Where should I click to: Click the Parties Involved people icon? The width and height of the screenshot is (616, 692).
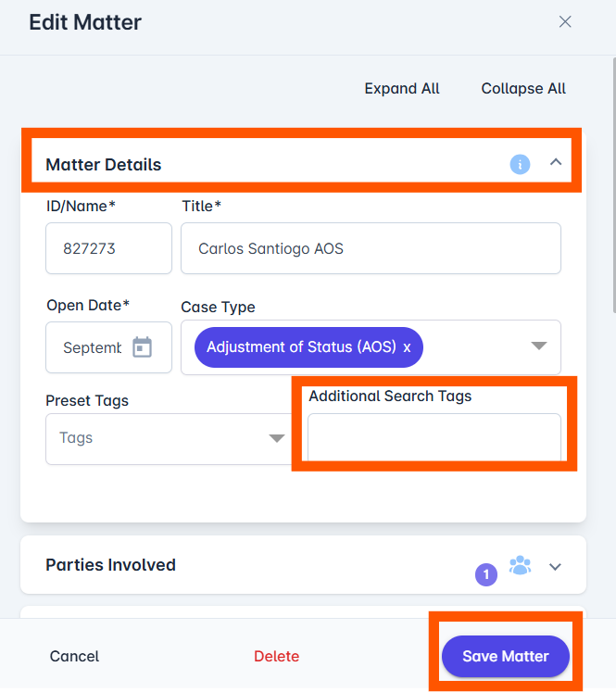click(x=521, y=565)
